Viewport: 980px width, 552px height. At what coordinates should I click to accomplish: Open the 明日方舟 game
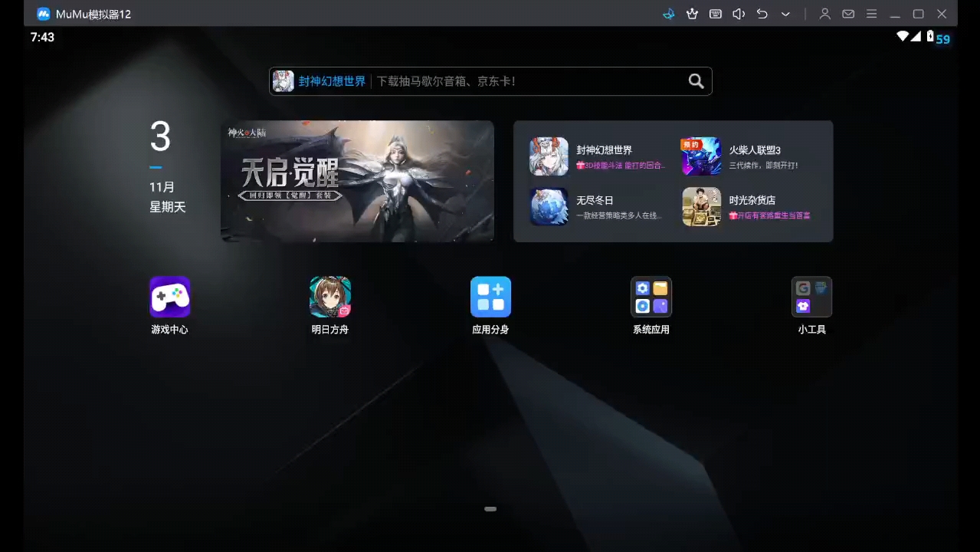(x=329, y=297)
